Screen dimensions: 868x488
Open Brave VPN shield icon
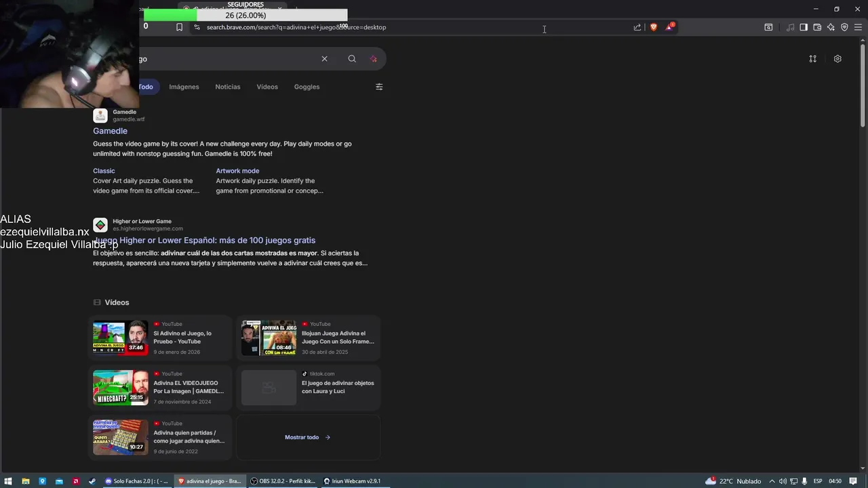tap(844, 27)
